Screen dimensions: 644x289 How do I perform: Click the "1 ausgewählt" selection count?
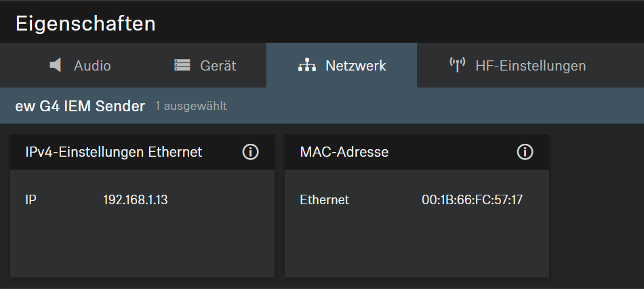pyautogui.click(x=190, y=107)
